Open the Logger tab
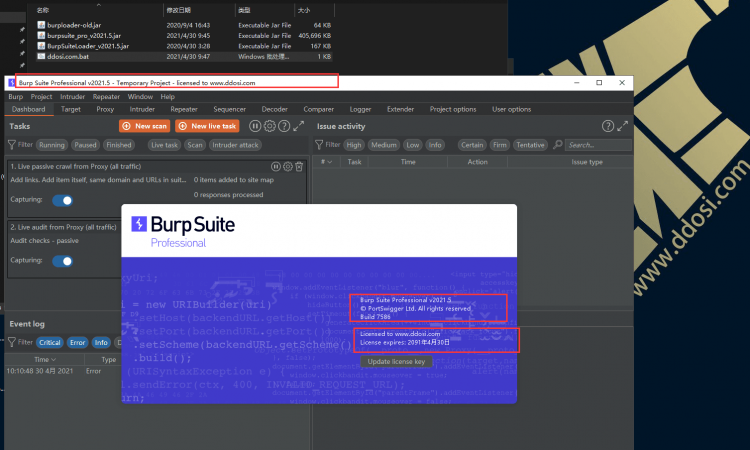 click(x=360, y=109)
